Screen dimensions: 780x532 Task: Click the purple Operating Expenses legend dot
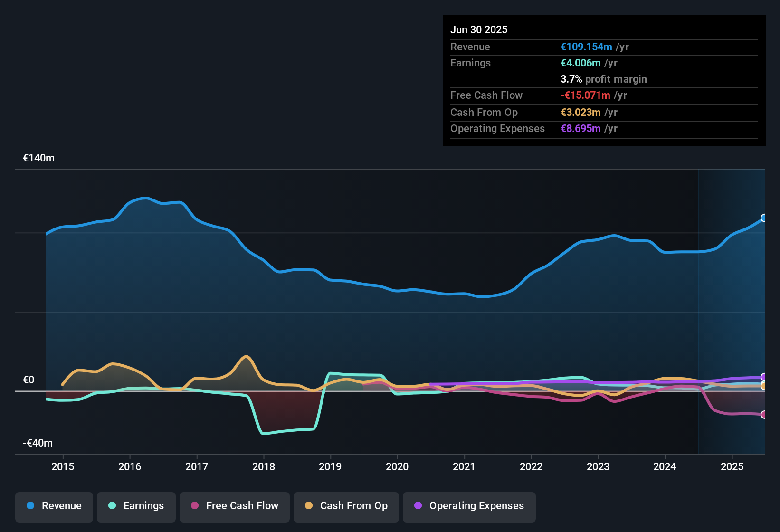(418, 506)
